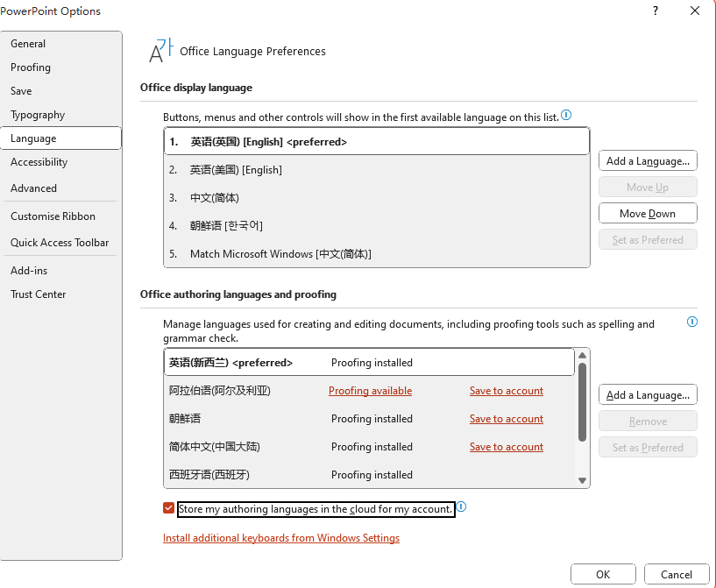Viewport: 716px width, 588px height.
Task: Click authoring list scrollbar down arrow
Action: pos(582,480)
